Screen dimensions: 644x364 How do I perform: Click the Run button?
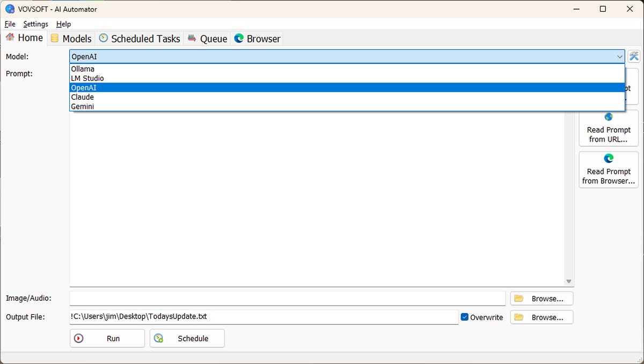click(107, 338)
